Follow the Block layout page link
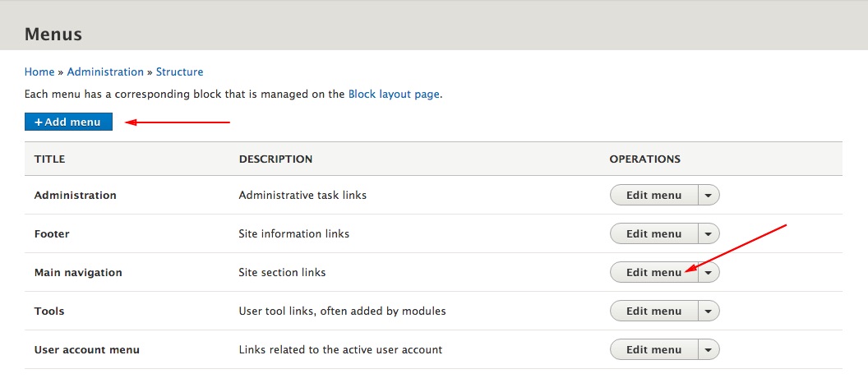868x383 pixels. click(x=395, y=94)
